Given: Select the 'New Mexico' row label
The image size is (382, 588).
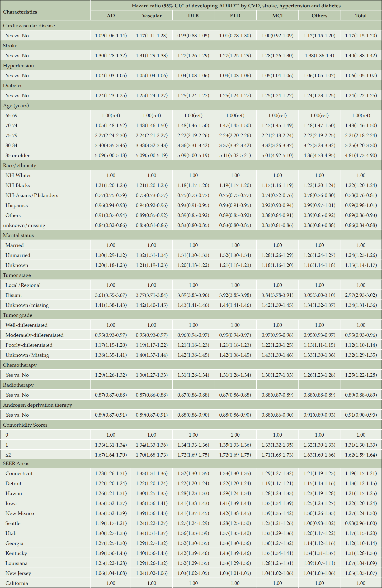Looking at the screenshot, I should click(x=20, y=513).
